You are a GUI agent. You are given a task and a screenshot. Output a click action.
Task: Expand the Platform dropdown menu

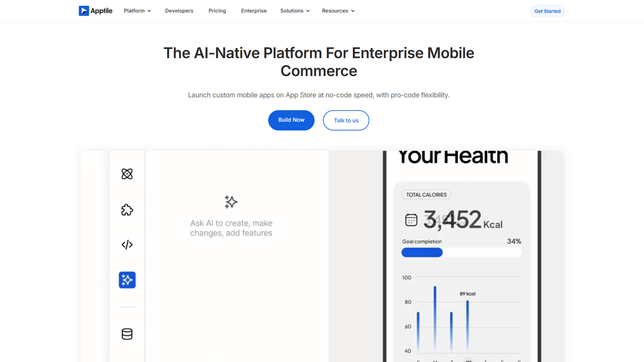pos(138,11)
